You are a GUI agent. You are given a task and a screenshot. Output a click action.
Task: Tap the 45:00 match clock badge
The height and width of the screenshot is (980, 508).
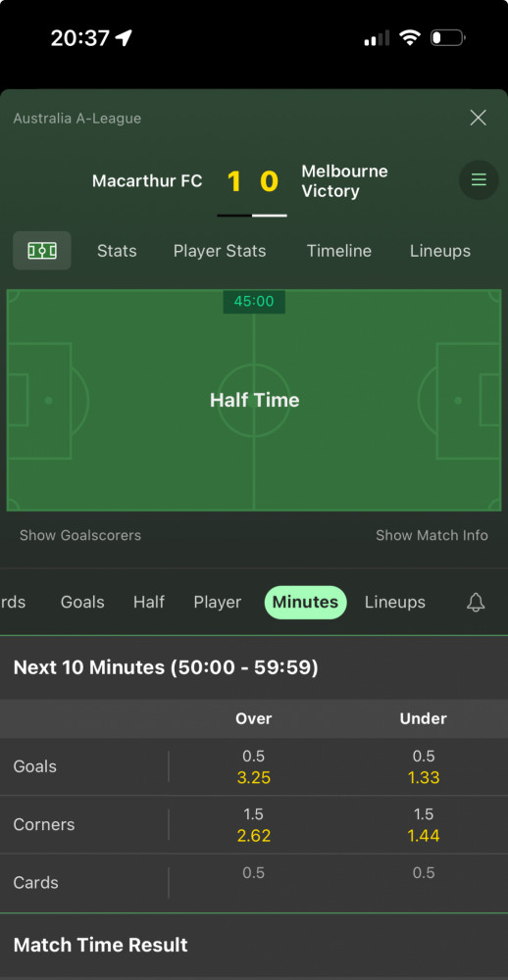click(254, 301)
